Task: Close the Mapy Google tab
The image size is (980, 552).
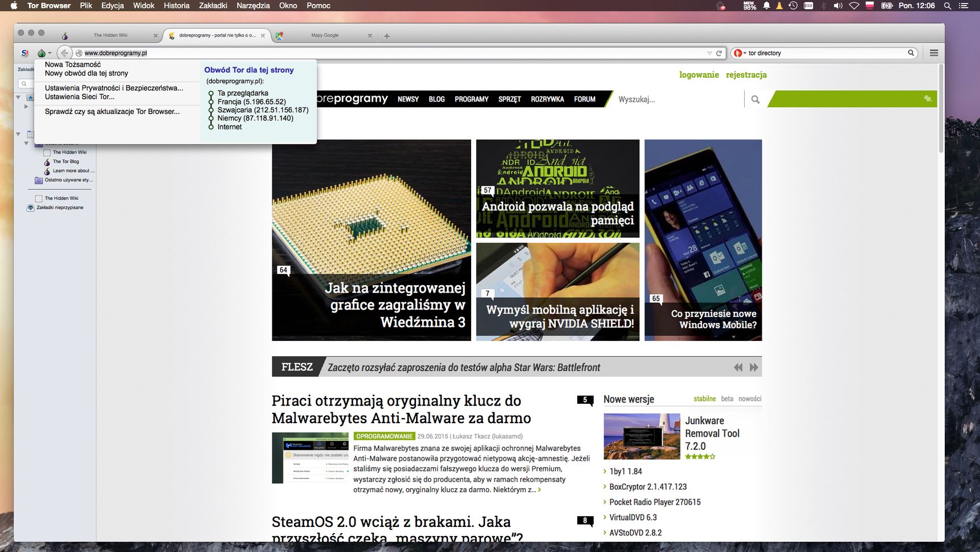Action: click(370, 35)
